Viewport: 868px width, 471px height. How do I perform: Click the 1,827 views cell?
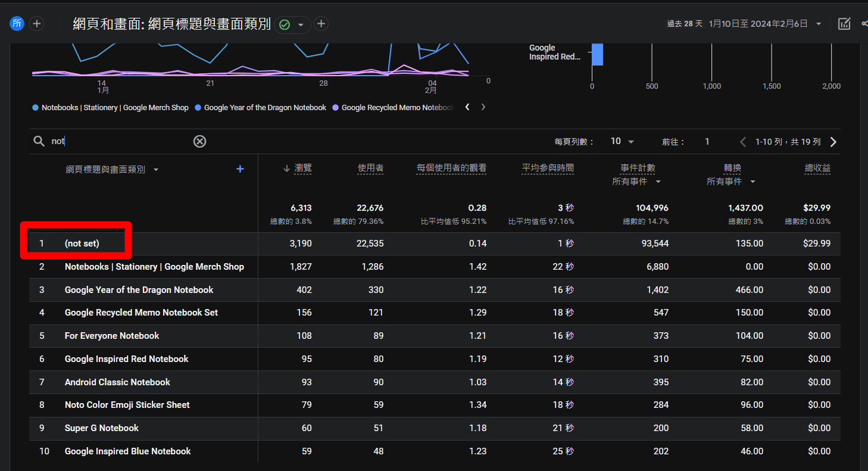(x=301, y=267)
